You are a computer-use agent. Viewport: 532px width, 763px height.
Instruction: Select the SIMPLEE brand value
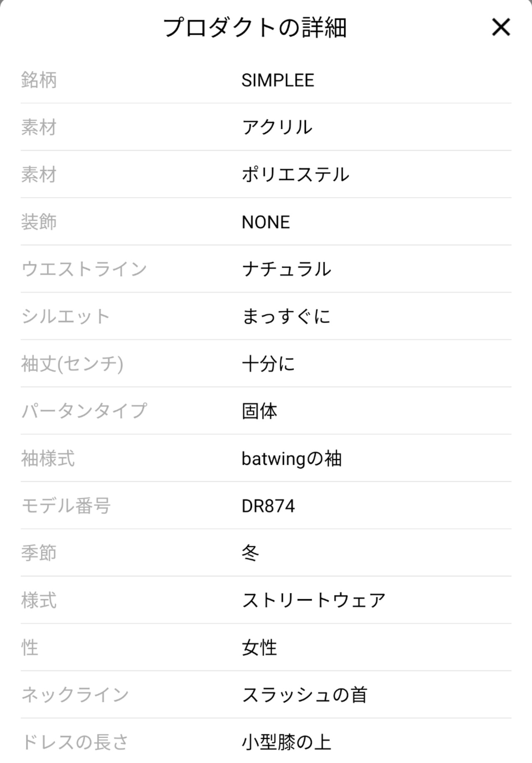pos(278,80)
